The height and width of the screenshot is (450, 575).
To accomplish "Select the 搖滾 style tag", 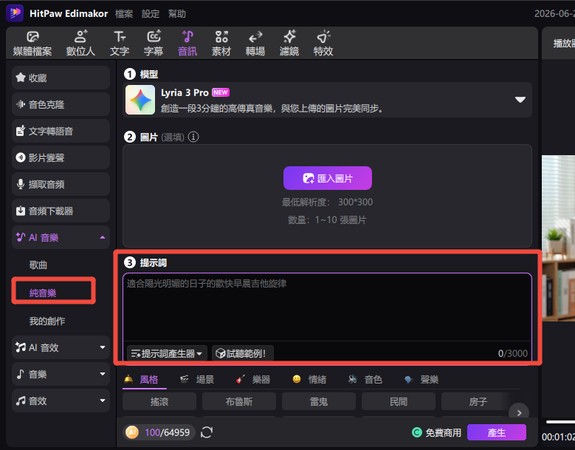I will [159, 402].
